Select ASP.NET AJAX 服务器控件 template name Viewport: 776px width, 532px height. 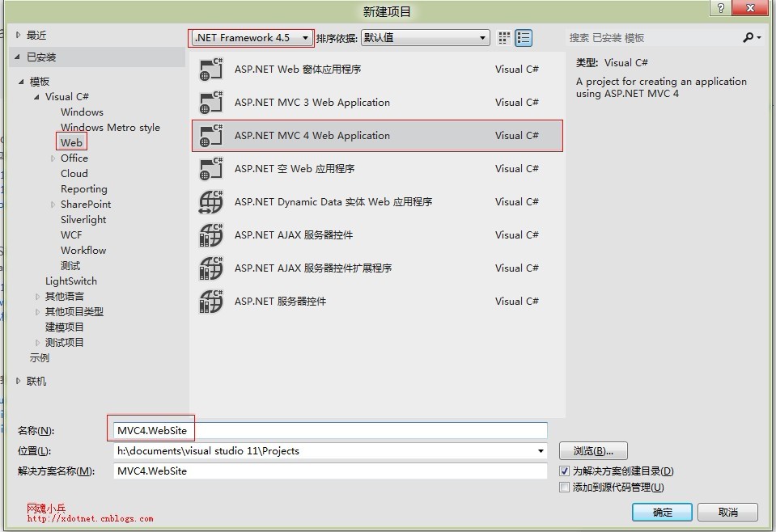tap(294, 234)
